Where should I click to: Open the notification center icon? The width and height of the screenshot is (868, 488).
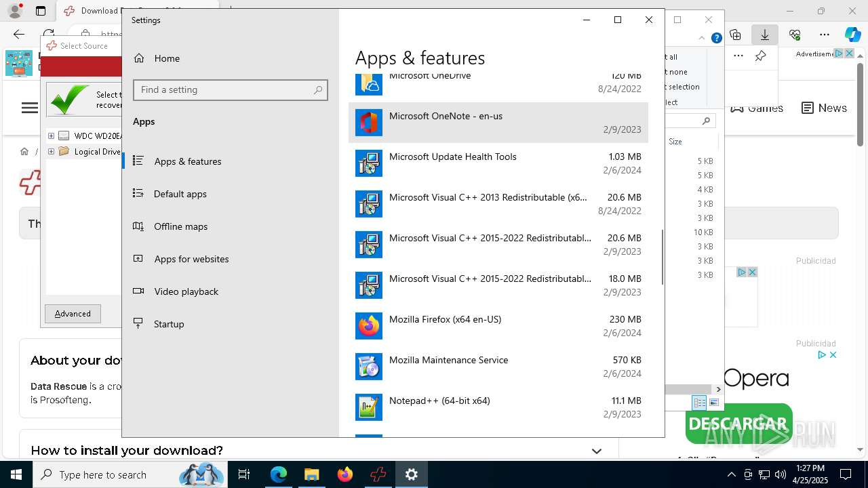click(846, 474)
